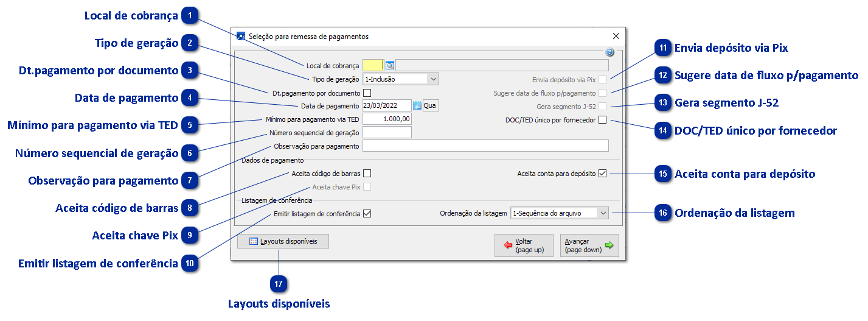Click the blue help question mark icon
Viewport: 868px width, 321px height.
coord(609,52)
